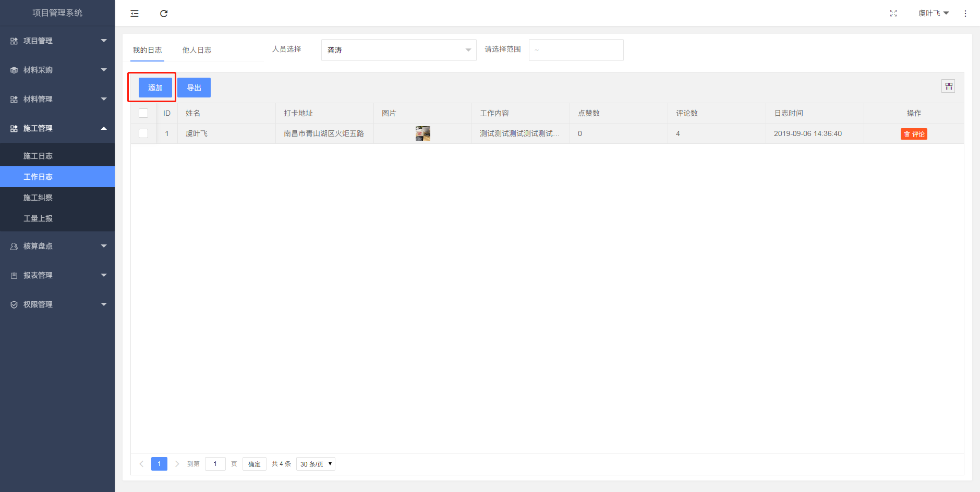Click the 施工管理 sidebar icon

click(x=14, y=128)
